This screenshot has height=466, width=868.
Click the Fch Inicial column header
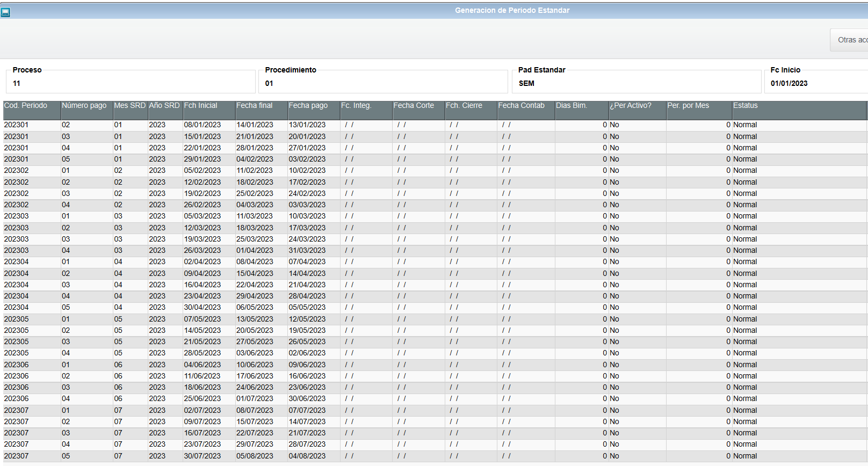tap(208, 110)
